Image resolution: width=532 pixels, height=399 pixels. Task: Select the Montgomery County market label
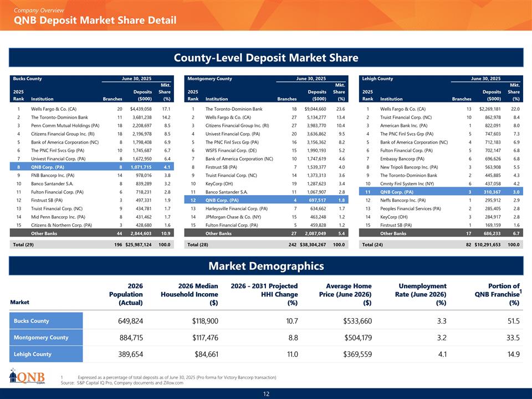(x=46, y=337)
